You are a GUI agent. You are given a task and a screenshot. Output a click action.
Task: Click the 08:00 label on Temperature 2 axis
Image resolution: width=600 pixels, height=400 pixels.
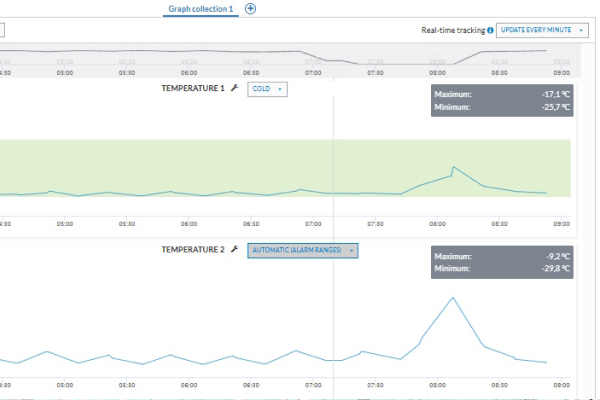[437, 384]
